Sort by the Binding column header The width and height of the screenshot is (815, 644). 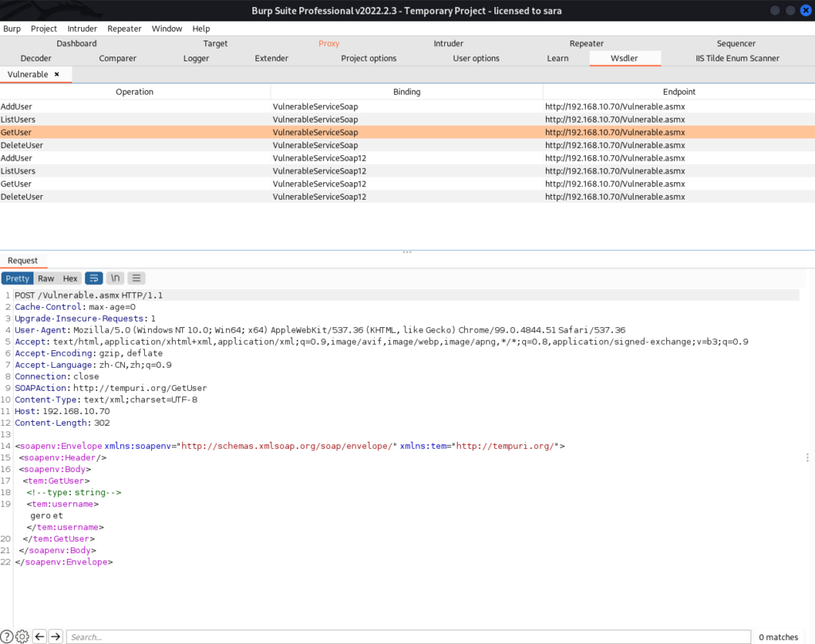coord(407,92)
